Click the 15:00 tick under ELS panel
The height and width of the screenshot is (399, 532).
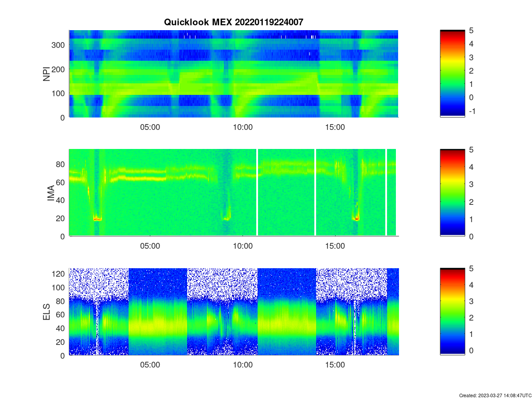335,365
